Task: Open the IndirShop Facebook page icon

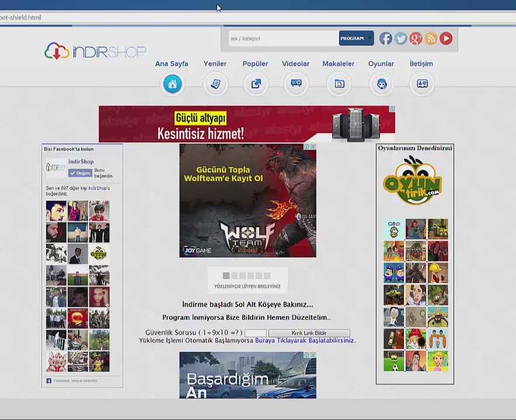Action: pyautogui.click(x=386, y=38)
